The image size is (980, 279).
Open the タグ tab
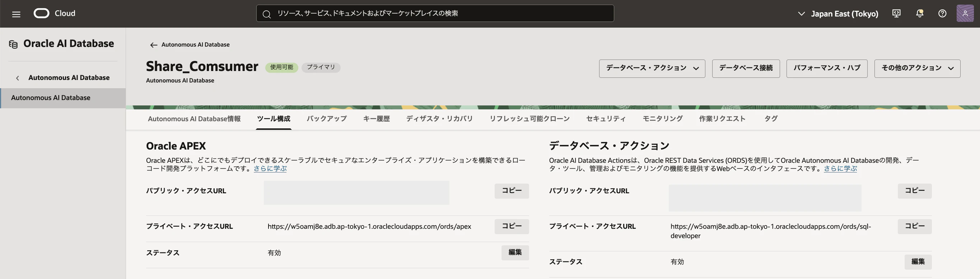771,119
